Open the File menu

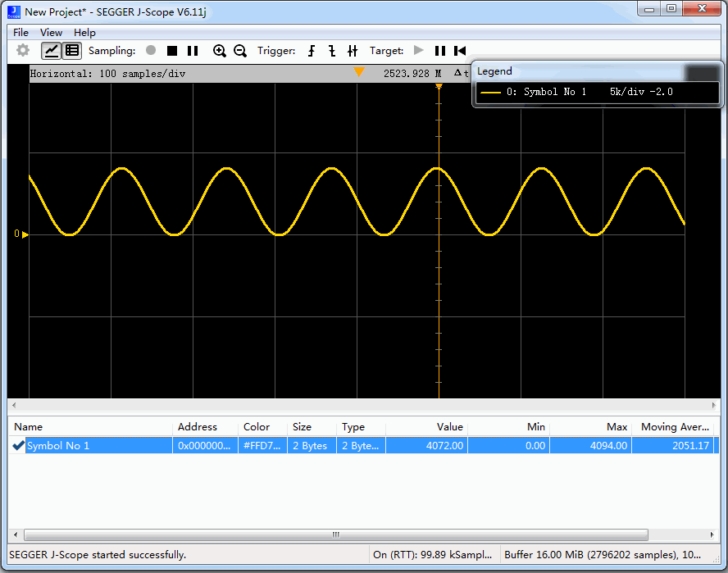tap(20, 33)
